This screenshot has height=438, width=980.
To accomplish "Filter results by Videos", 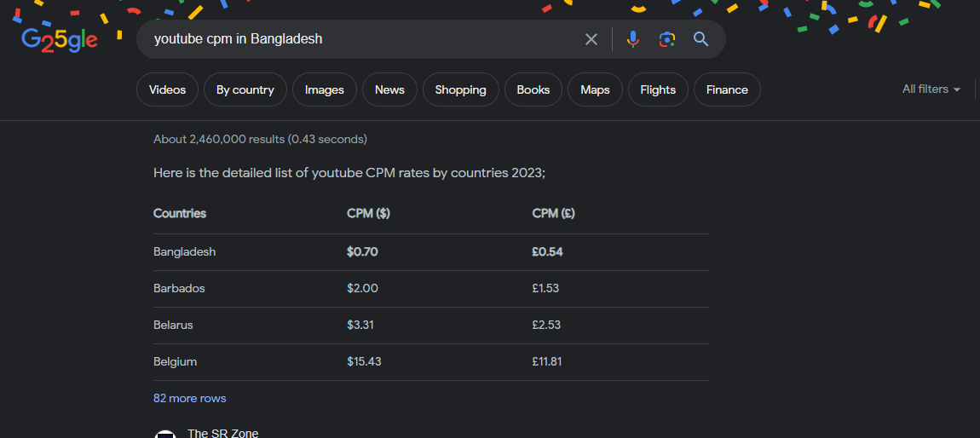I will coord(168,89).
